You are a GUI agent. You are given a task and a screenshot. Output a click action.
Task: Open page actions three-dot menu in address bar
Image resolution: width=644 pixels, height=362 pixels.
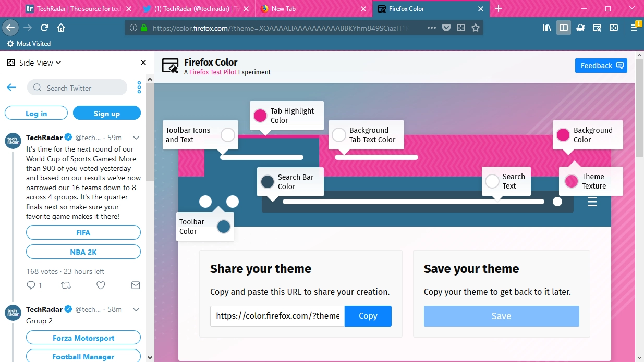coord(431,28)
